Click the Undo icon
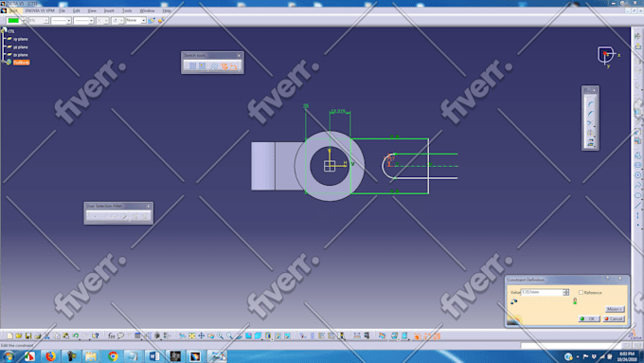Viewport: 644px width, 363px height. tap(76, 336)
